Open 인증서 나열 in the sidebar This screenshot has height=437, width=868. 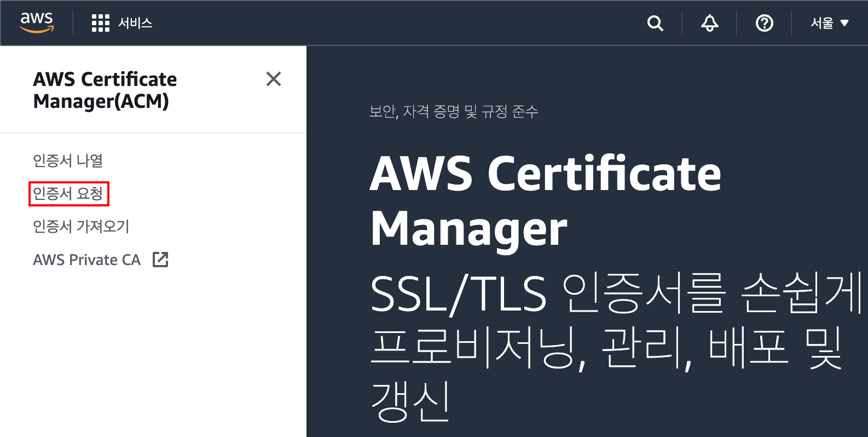pos(68,160)
